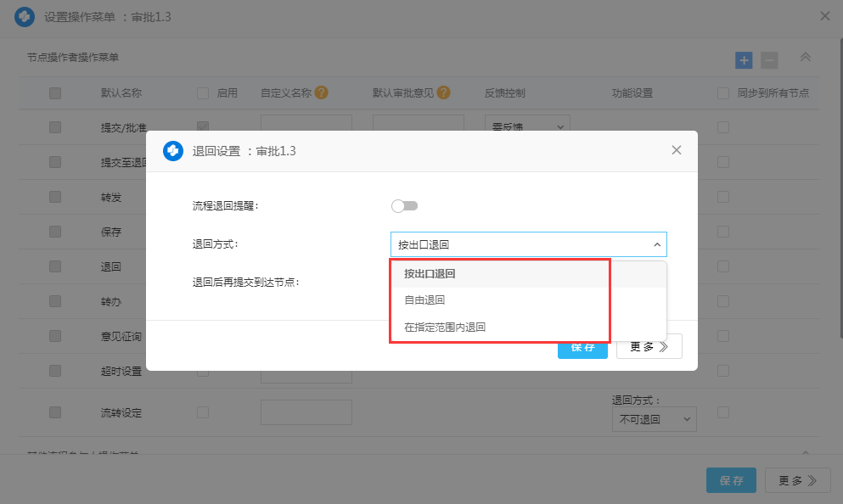
Task: Click help icon next to 默认审批意见
Action: click(x=443, y=92)
